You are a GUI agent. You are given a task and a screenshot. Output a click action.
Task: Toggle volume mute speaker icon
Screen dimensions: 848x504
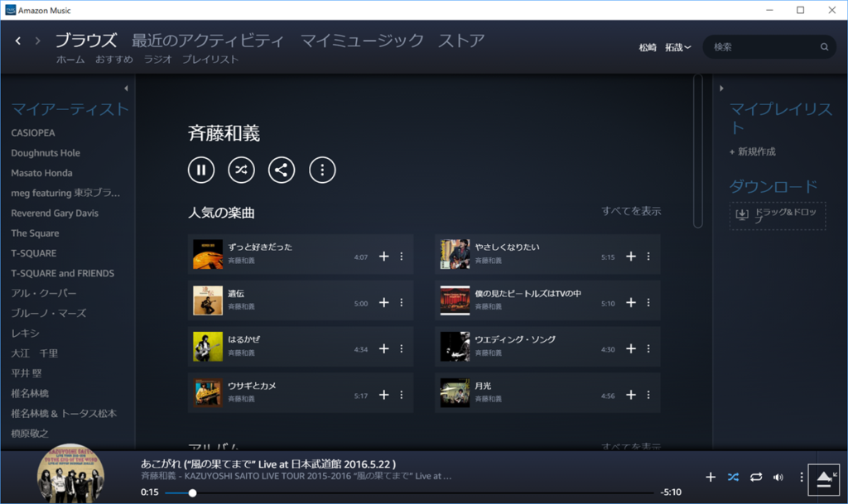778,477
